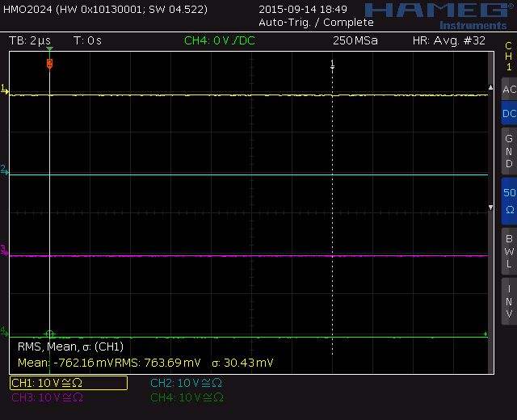
Task: Select GND coupling in the side menu
Action: click(508, 151)
